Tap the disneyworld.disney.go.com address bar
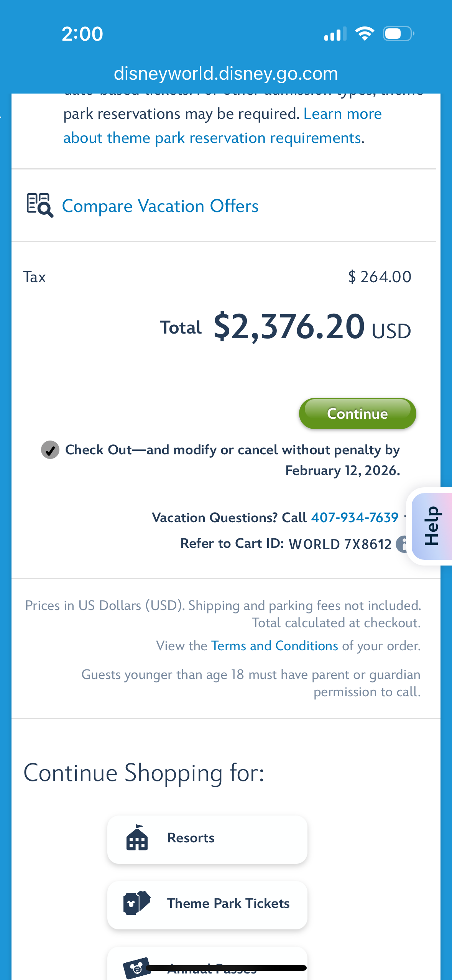 click(x=226, y=73)
